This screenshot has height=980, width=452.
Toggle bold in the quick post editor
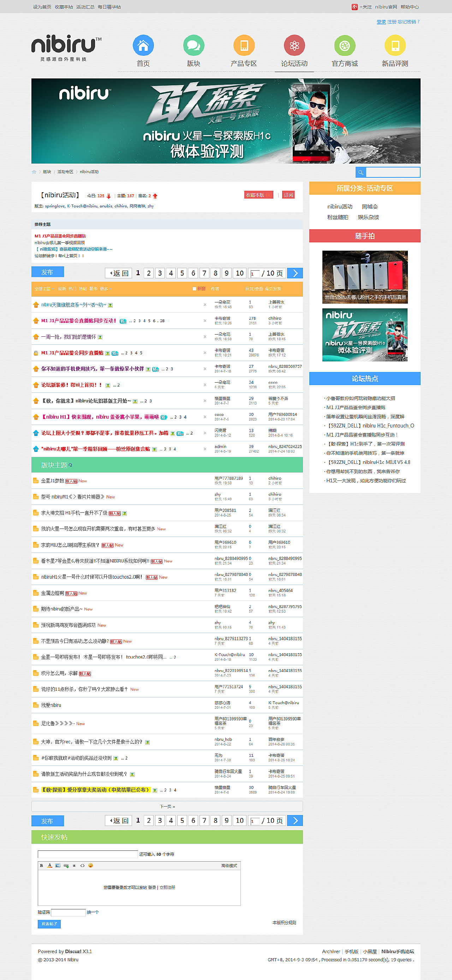(41, 866)
